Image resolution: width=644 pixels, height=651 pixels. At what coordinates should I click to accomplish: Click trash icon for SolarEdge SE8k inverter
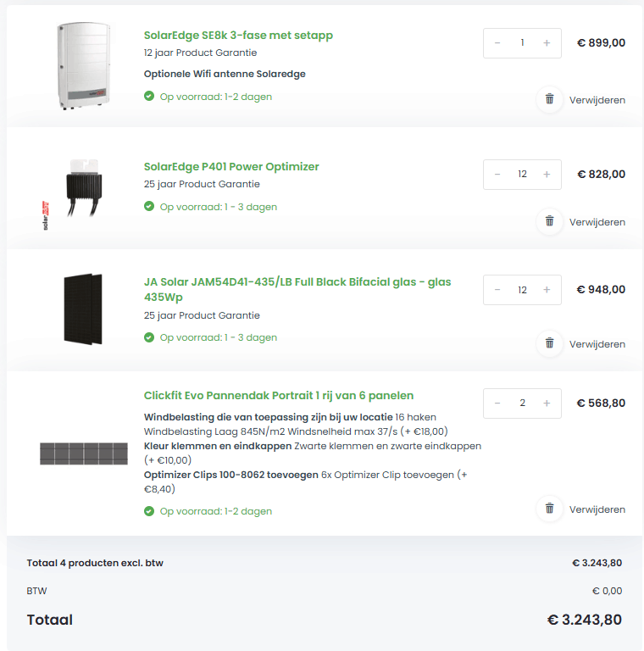click(x=550, y=99)
